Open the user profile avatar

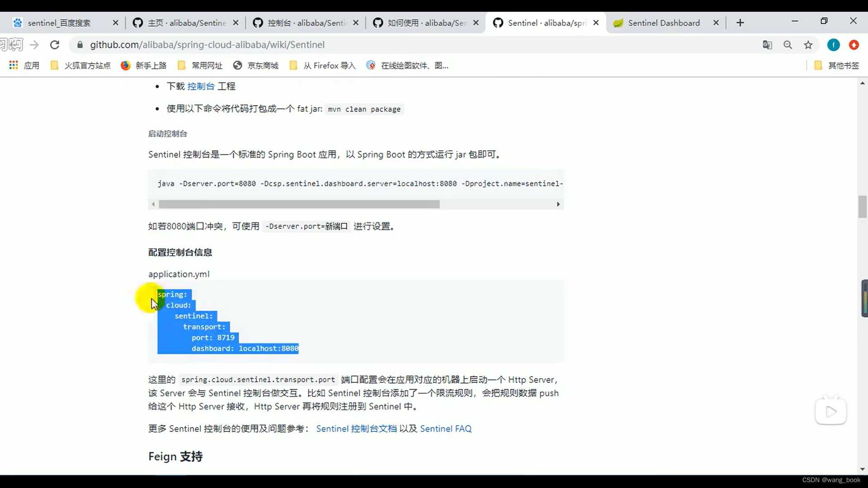coord(834,45)
